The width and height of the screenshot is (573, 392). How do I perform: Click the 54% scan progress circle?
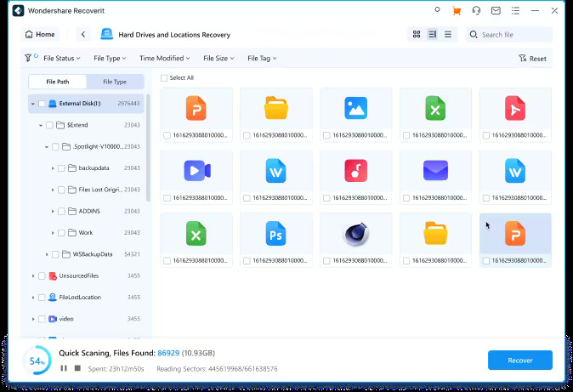coord(37,361)
